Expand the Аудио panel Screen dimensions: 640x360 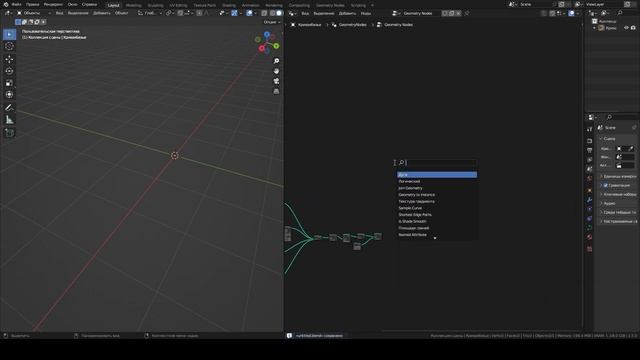(618, 203)
